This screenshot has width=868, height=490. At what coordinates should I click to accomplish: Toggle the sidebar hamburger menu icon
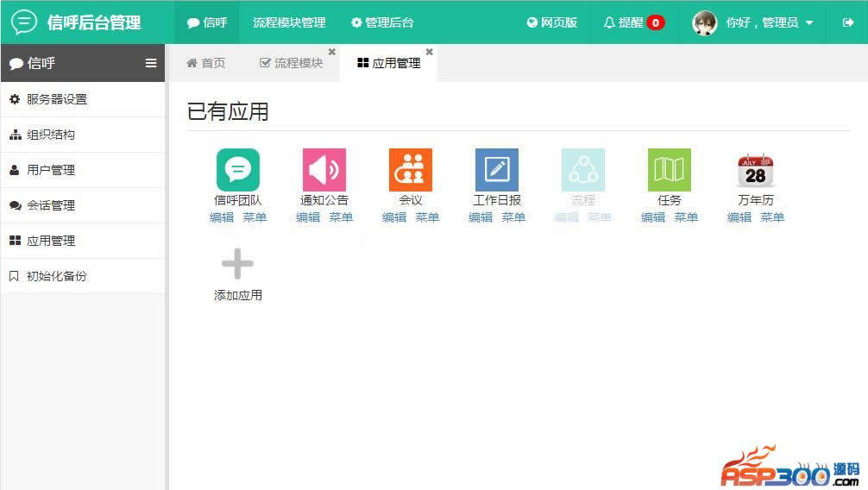[151, 63]
